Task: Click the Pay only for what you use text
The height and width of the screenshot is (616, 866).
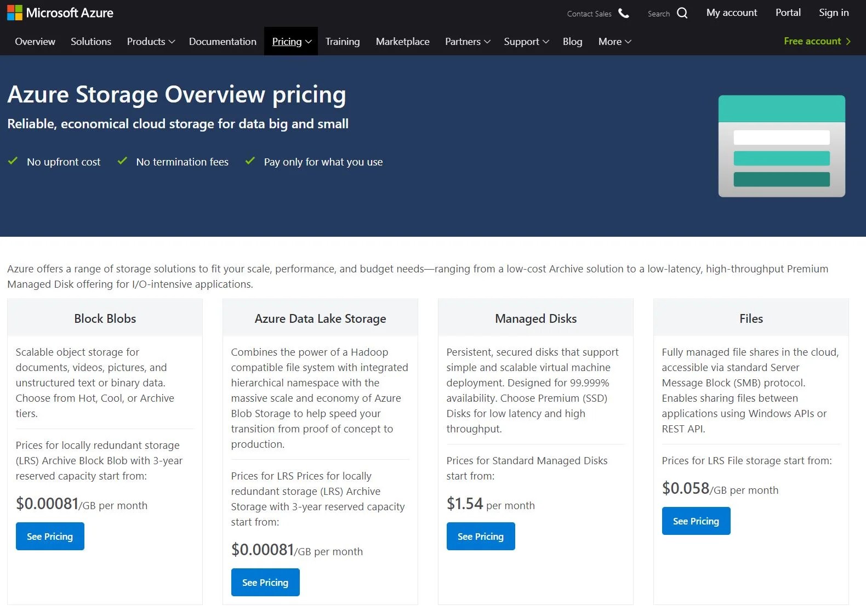Action: tap(323, 162)
